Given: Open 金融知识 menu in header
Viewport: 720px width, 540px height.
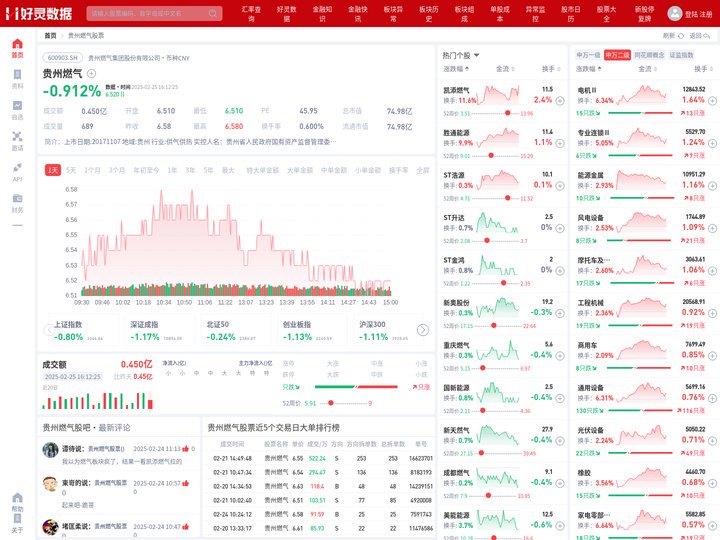Looking at the screenshot, I should pyautogui.click(x=322, y=14).
